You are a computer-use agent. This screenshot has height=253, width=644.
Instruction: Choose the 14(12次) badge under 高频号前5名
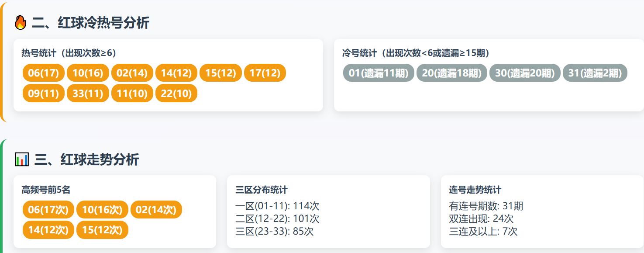pyautogui.click(x=48, y=230)
